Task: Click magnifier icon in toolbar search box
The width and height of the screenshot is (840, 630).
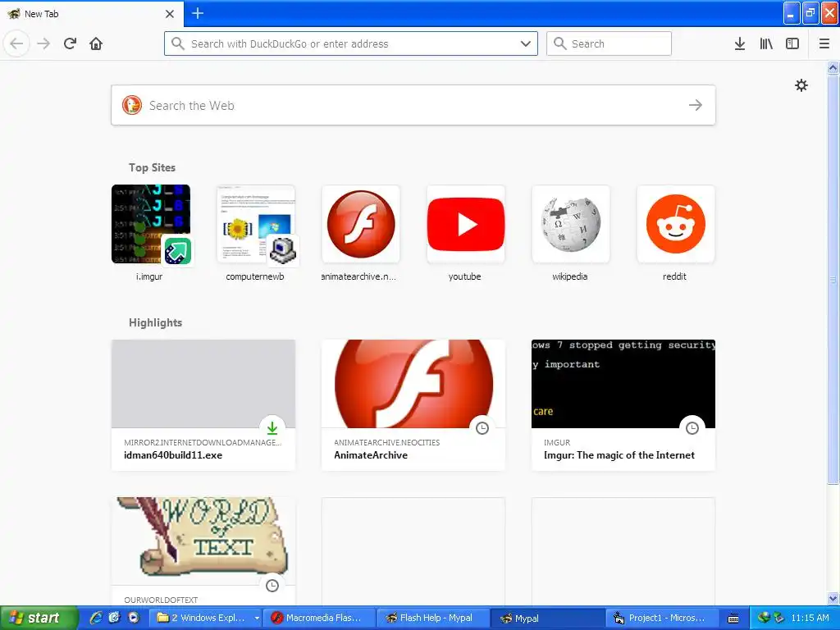Action: (559, 43)
